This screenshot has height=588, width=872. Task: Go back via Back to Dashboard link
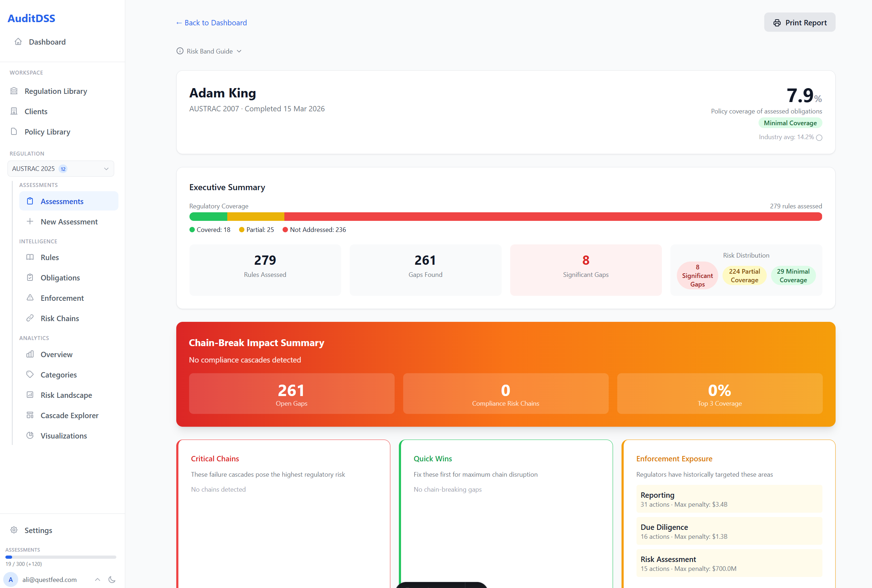click(212, 22)
